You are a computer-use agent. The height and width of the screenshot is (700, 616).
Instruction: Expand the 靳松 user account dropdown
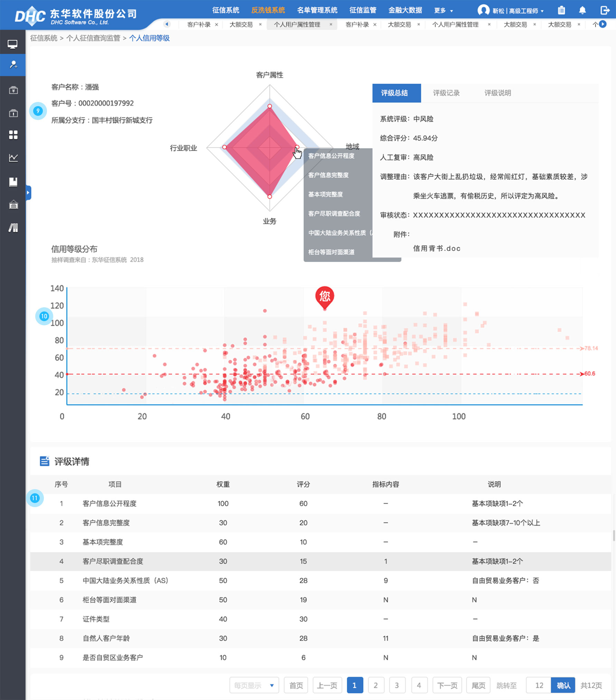pyautogui.click(x=511, y=11)
